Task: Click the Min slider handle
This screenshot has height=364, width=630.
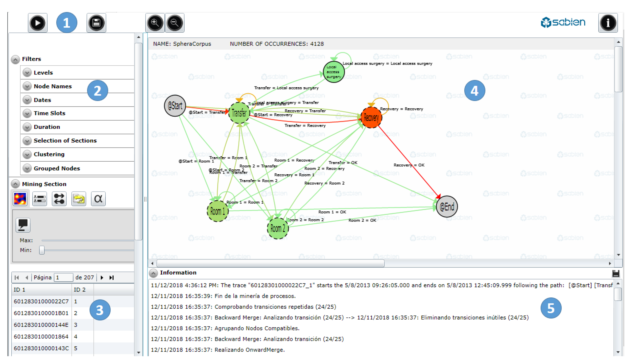Action: click(42, 250)
